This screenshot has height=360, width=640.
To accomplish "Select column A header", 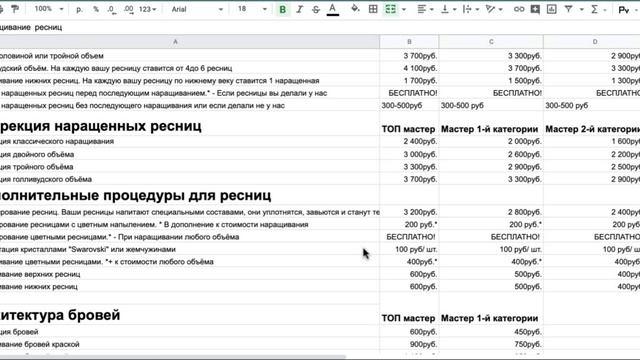I will click(176, 42).
